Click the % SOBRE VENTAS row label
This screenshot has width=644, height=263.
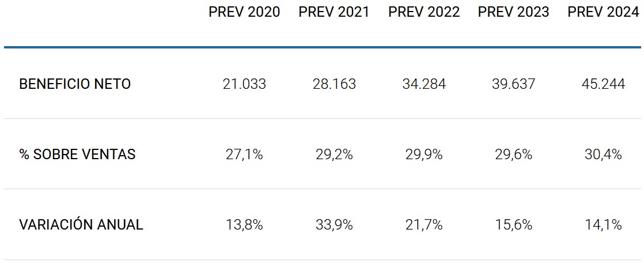pos(77,155)
